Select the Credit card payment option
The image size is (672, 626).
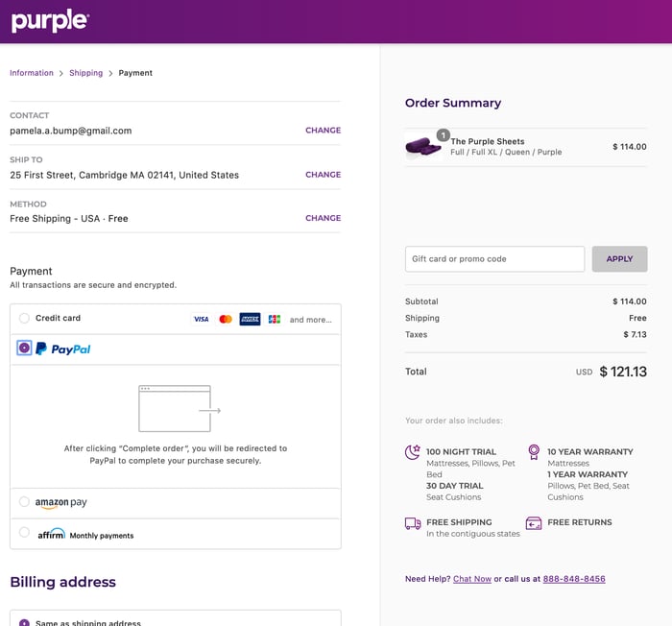coord(24,318)
